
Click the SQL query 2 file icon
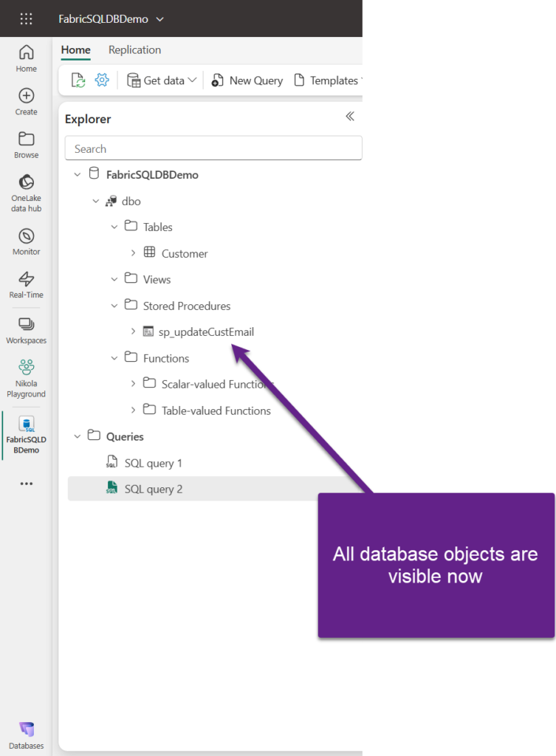coord(111,487)
